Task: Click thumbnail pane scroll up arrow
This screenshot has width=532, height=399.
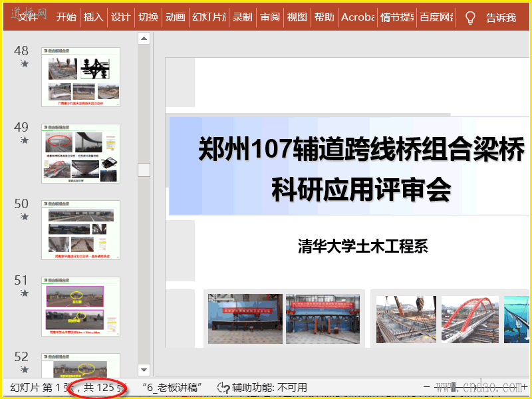Action: coord(144,39)
